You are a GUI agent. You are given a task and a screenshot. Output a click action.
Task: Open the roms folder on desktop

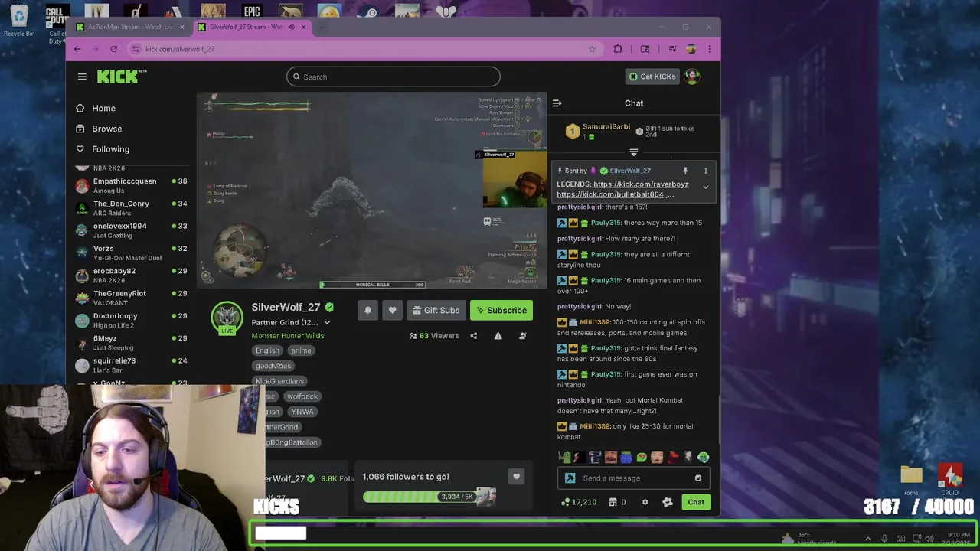(911, 480)
